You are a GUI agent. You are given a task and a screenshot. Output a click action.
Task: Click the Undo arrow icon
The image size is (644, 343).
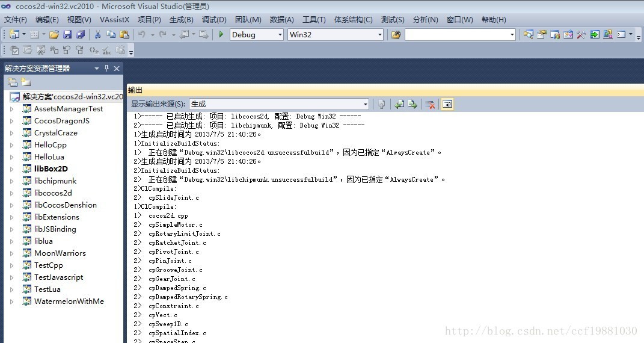(142, 34)
